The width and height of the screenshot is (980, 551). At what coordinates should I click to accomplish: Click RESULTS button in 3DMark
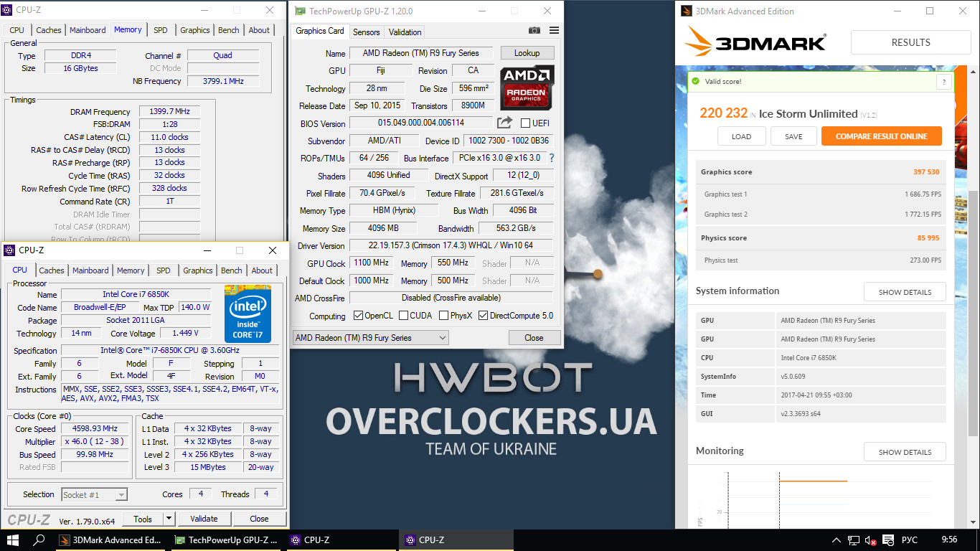coord(910,42)
